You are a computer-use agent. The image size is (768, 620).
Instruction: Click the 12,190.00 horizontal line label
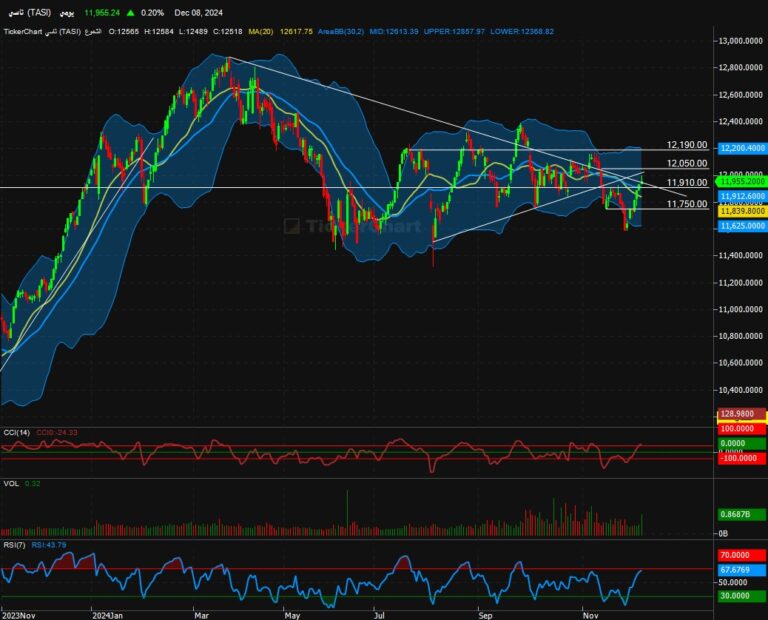coord(687,145)
